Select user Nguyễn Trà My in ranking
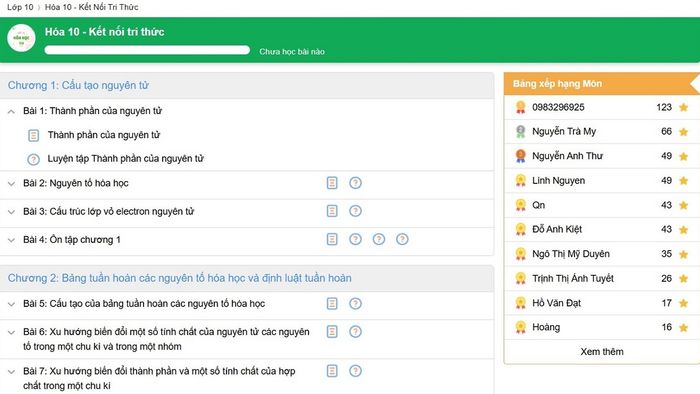 [x=564, y=132]
